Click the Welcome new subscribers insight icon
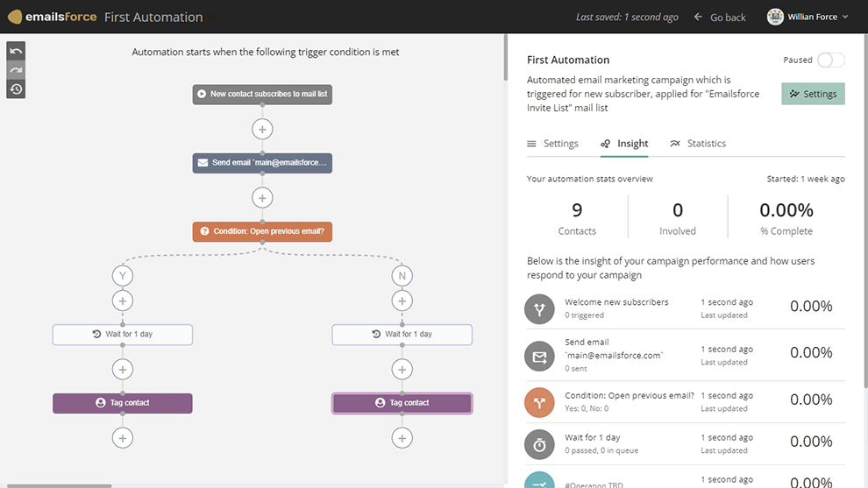868x488 pixels. [x=539, y=308]
